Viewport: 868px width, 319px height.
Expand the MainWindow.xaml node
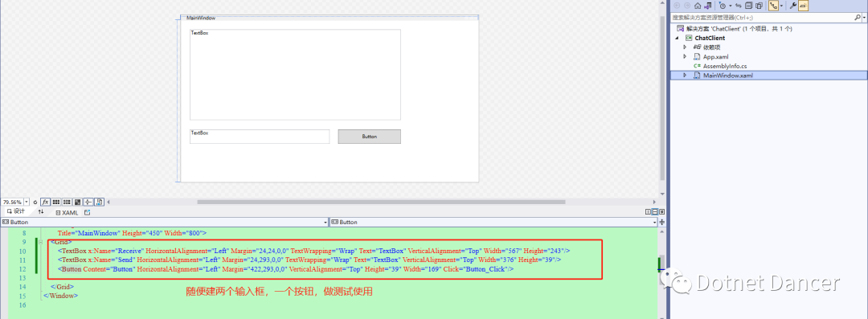click(685, 76)
